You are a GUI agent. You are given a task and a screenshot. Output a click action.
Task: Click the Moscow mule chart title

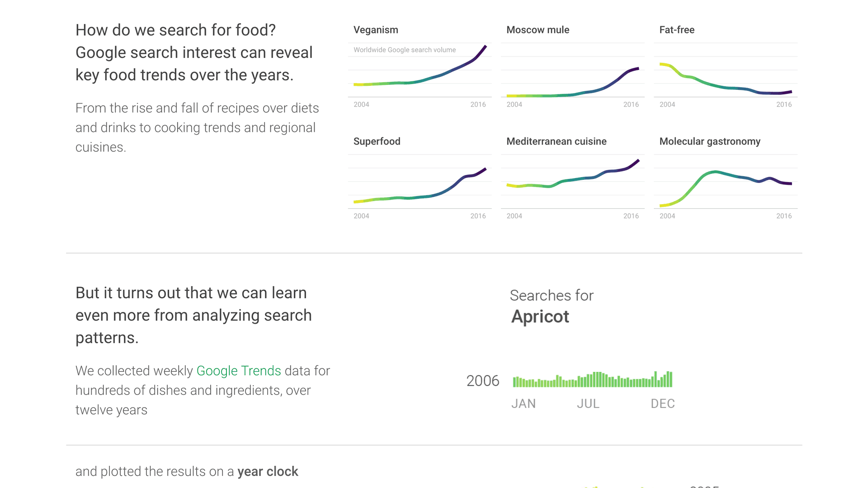coord(538,30)
